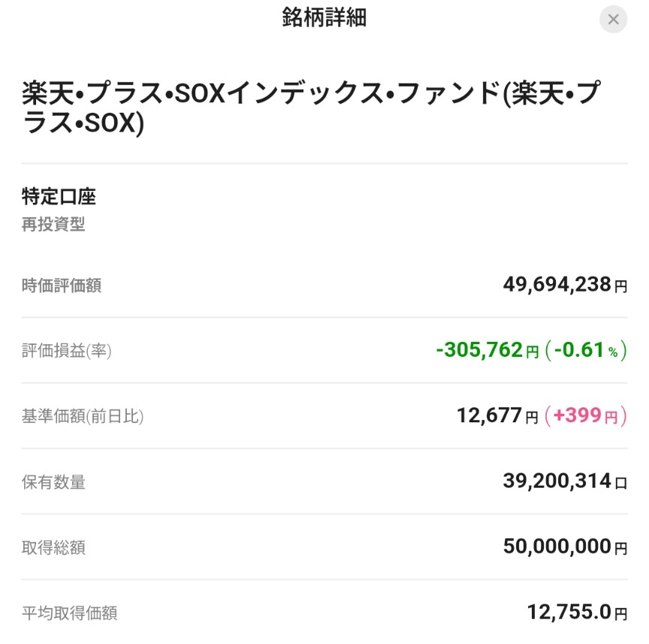Click the 再投資型 label

coord(53,225)
